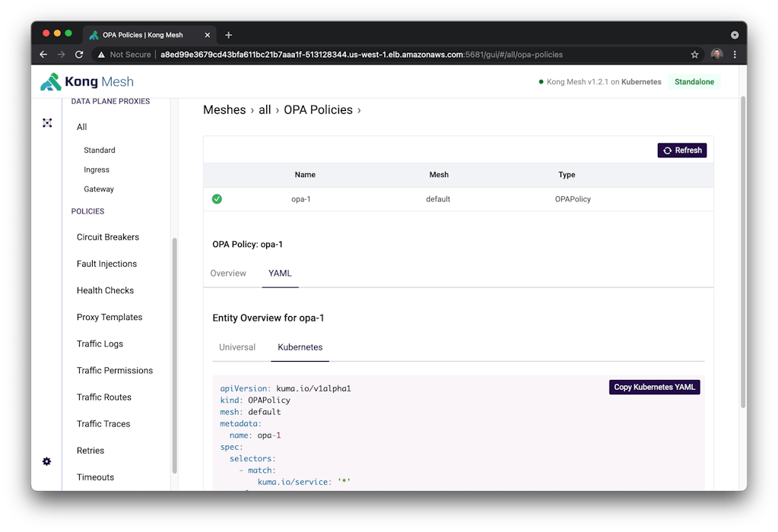Click the address bar URL
This screenshot has width=778, height=532.
tap(361, 55)
